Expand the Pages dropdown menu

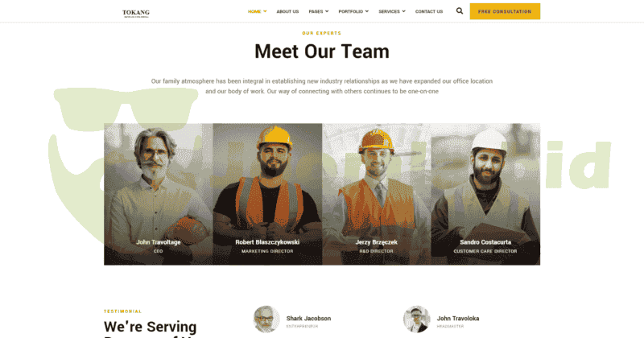[x=318, y=11]
